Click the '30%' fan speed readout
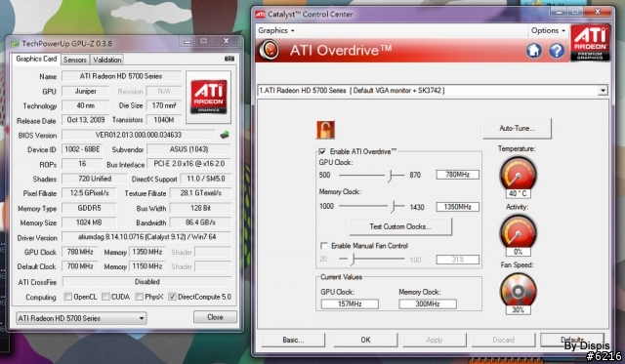 (x=518, y=309)
